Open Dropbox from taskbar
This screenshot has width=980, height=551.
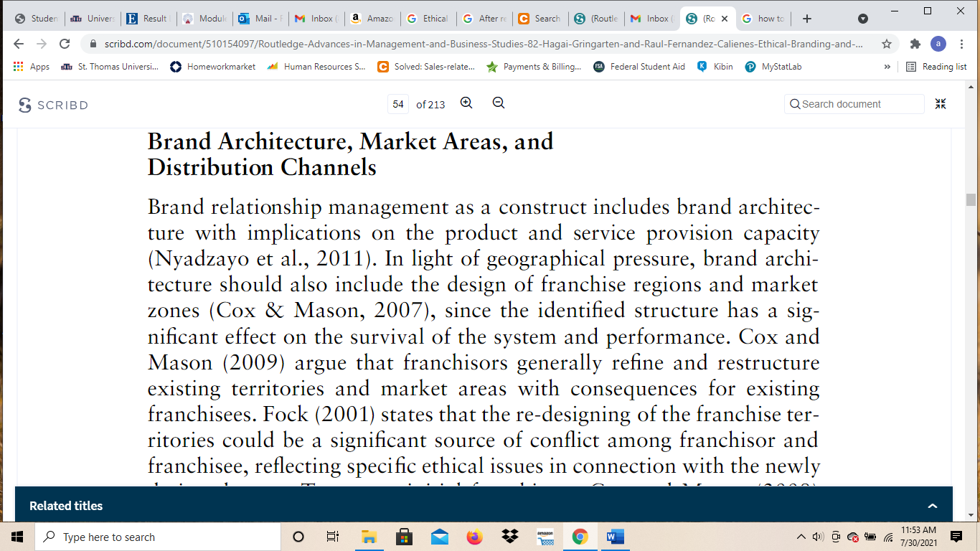(x=510, y=537)
